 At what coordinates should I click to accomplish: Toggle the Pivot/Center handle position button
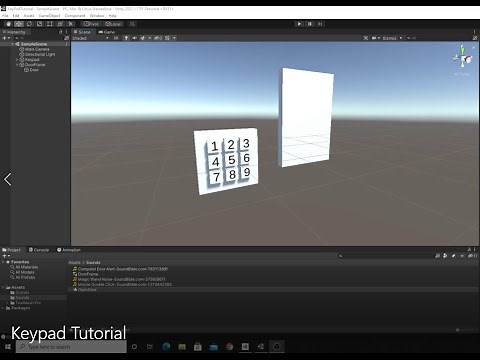(91, 24)
